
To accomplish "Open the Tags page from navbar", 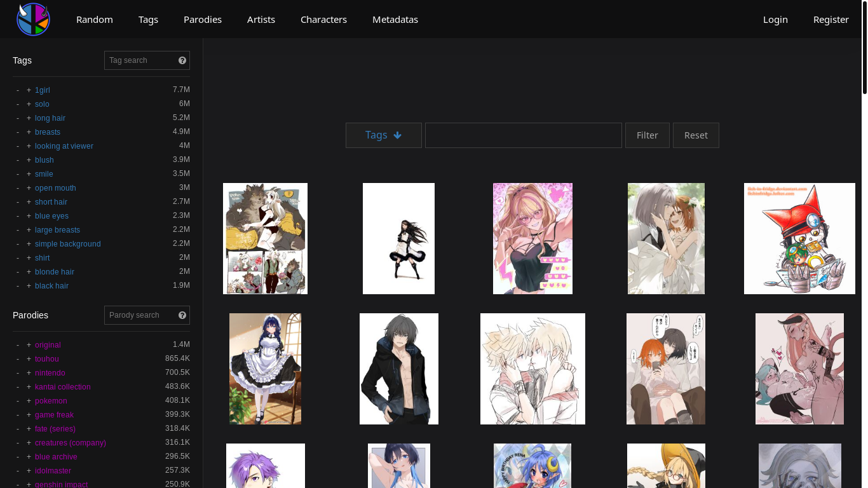I will 148,19.
